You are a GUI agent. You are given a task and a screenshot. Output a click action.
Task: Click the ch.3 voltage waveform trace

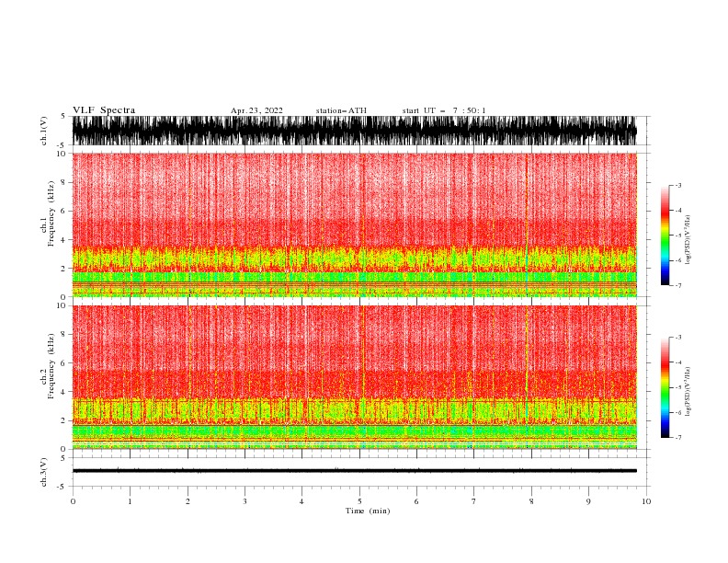pos(354,471)
